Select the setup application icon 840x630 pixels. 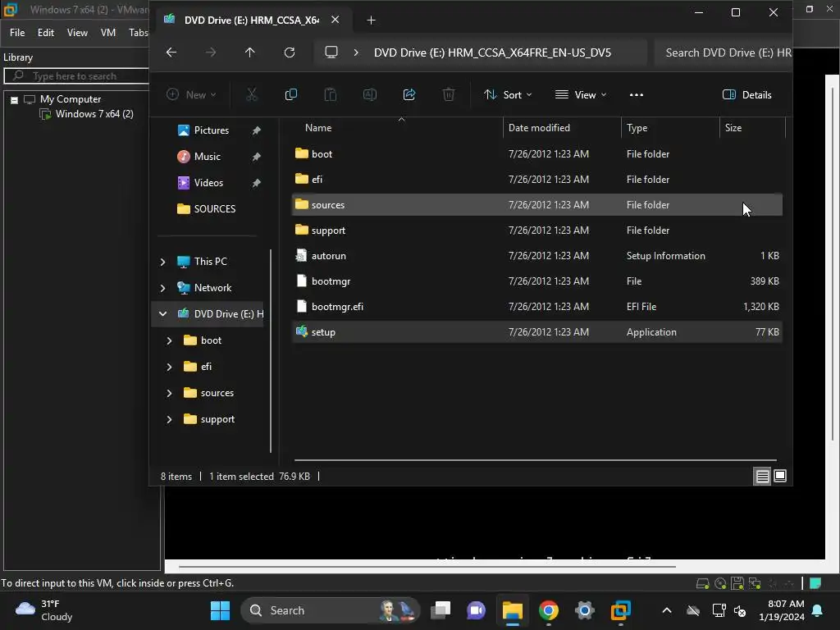click(x=302, y=331)
